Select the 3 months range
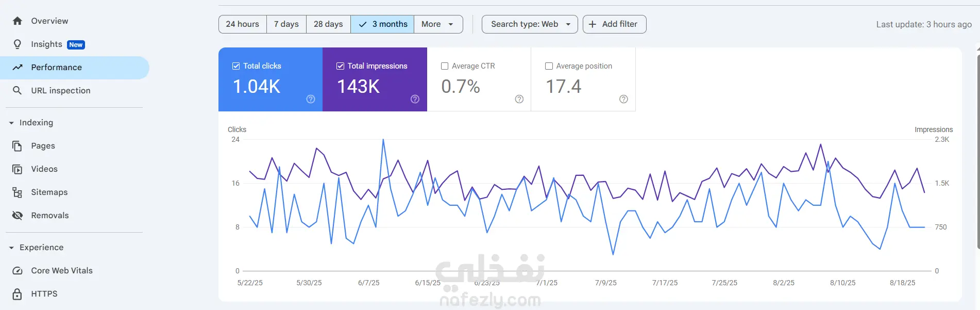The width and height of the screenshot is (980, 310). pos(382,24)
